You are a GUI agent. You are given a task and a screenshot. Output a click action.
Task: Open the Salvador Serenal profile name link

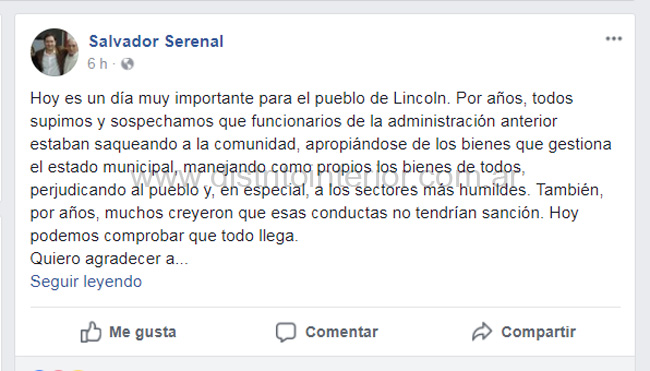point(156,41)
